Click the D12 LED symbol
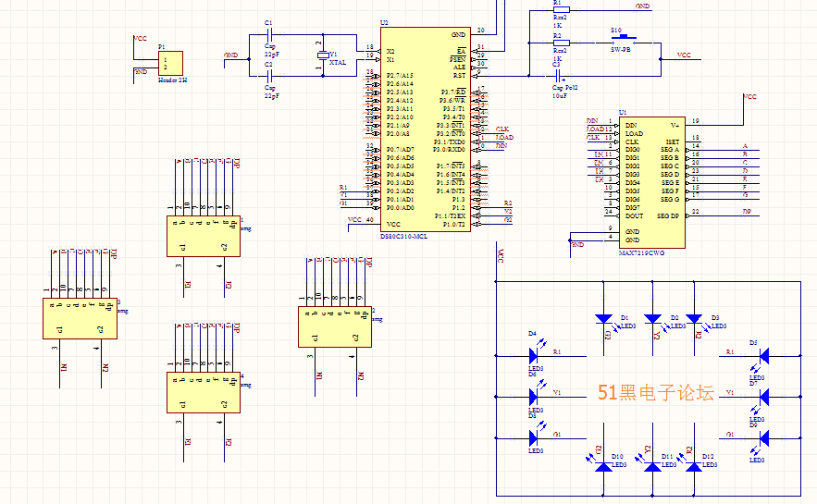 [694, 466]
